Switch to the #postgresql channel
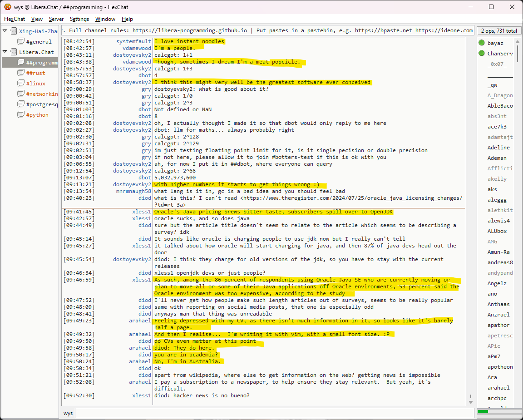The height and width of the screenshot is (420, 523). [42, 104]
